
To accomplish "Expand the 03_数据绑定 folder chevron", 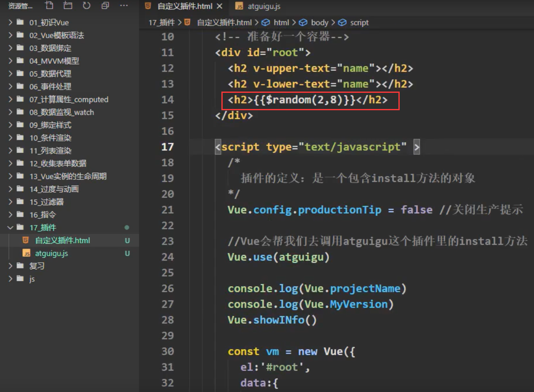I will pos(10,48).
